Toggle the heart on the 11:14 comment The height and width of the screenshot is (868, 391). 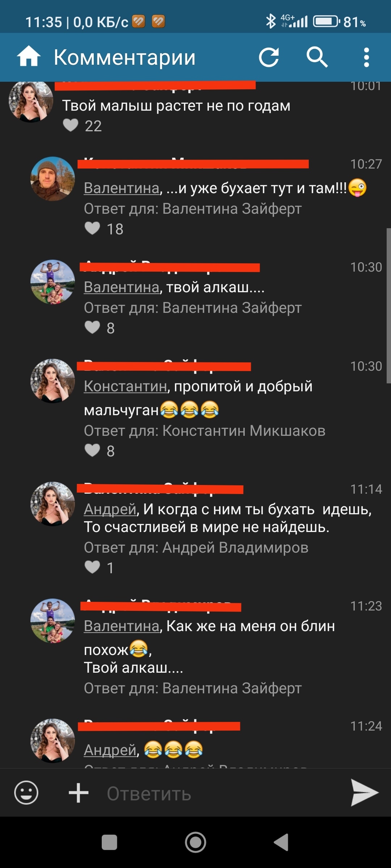(92, 567)
